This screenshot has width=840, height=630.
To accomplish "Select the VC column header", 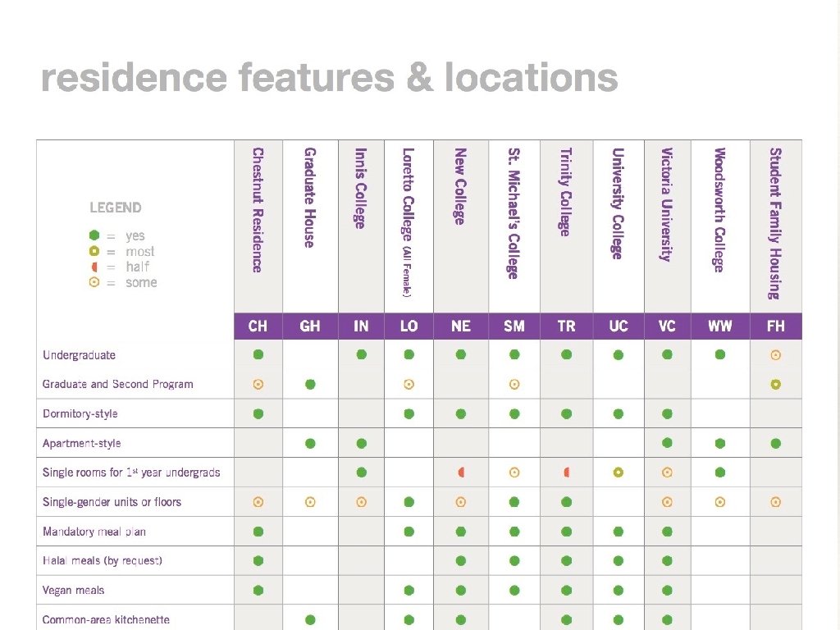I will click(668, 326).
